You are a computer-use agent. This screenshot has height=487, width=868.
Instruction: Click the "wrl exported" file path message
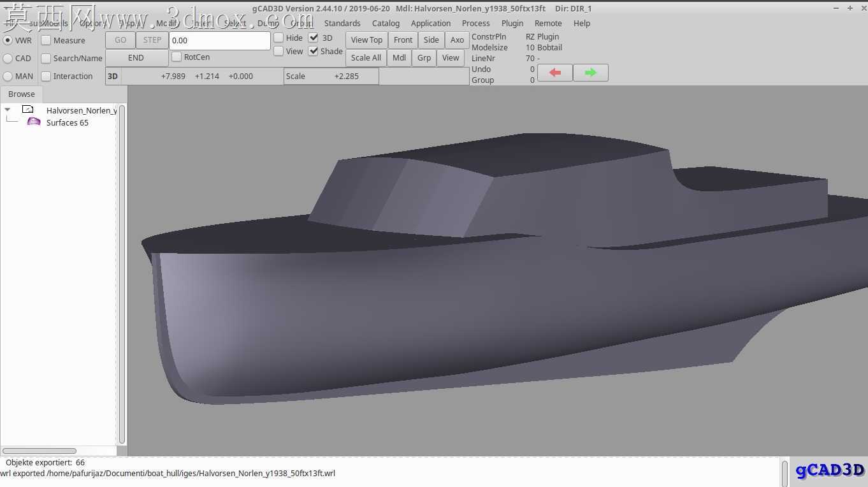point(168,473)
